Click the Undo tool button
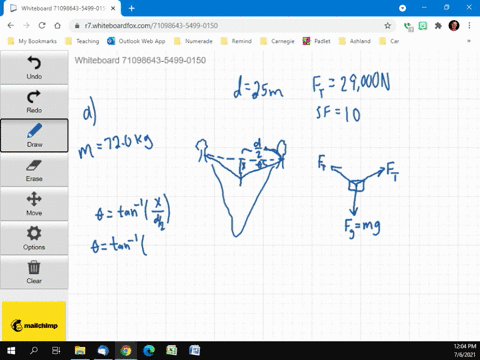 click(34, 68)
